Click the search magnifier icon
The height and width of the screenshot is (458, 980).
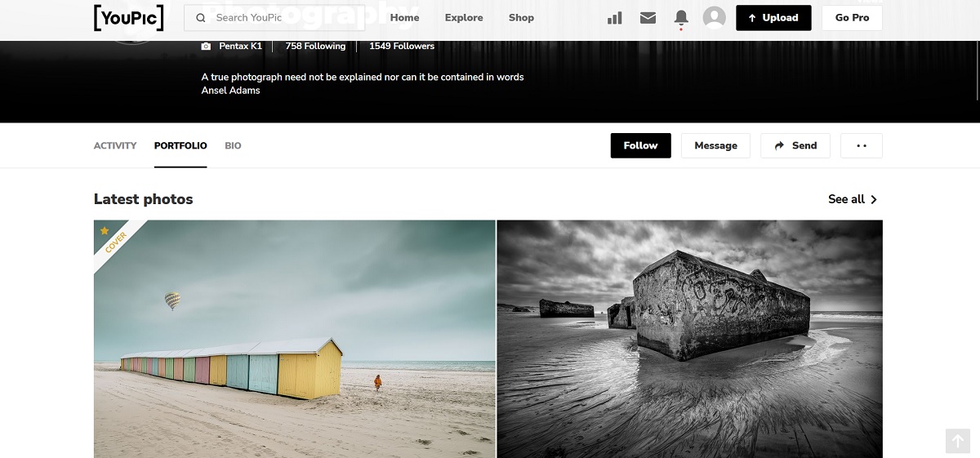[x=201, y=18]
